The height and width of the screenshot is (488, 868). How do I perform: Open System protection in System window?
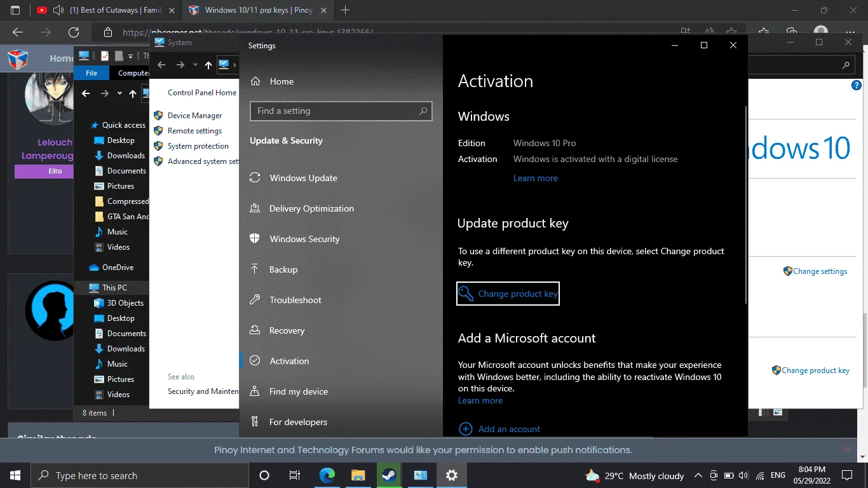198,146
